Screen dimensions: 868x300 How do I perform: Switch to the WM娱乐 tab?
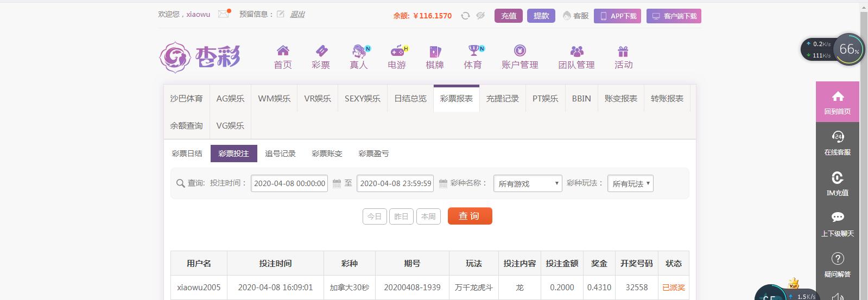[274, 98]
